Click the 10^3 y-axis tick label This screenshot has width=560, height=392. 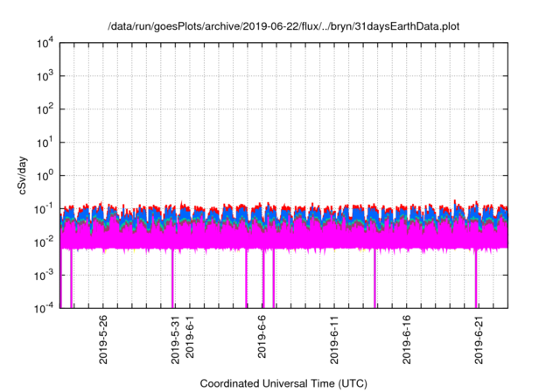[x=45, y=76]
